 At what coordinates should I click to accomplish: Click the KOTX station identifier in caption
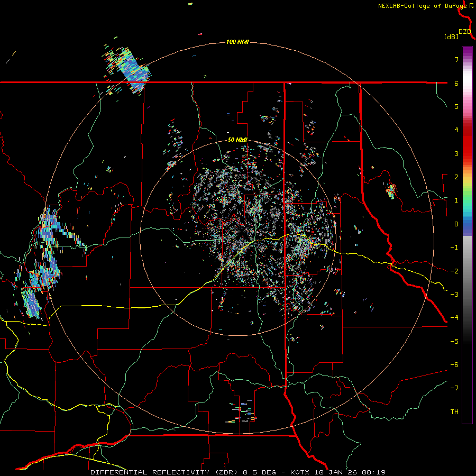coord(300,472)
